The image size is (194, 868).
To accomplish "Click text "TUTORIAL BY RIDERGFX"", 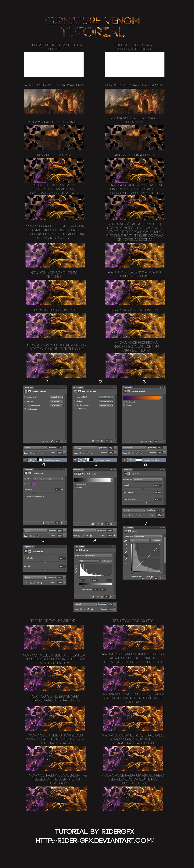I will coord(95,831).
